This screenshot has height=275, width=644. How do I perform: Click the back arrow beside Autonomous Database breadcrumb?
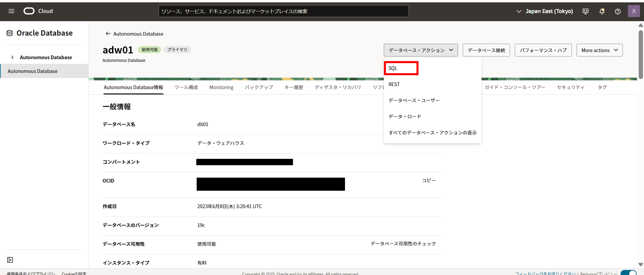(x=108, y=34)
